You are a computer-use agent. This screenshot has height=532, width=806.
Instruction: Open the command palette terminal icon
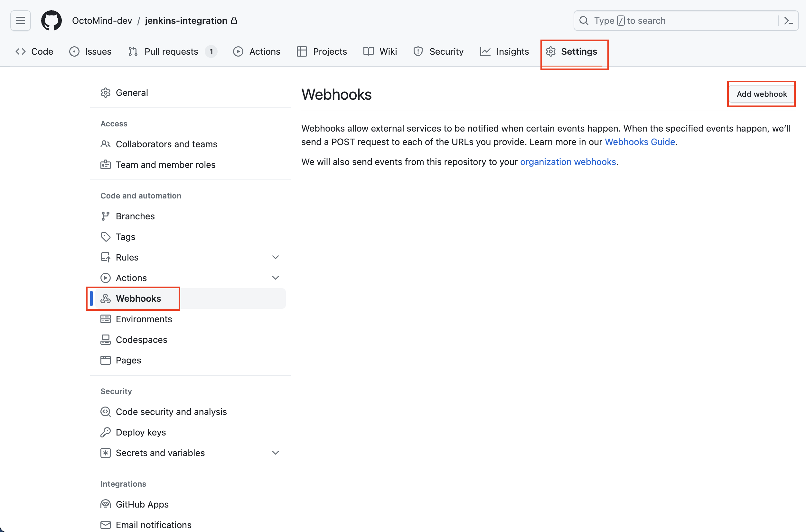pyautogui.click(x=788, y=20)
